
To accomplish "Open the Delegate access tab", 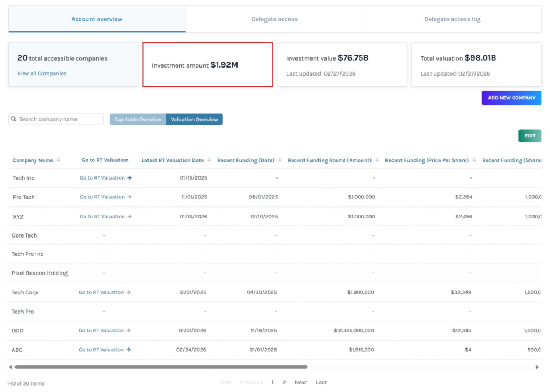I will pyautogui.click(x=274, y=19).
